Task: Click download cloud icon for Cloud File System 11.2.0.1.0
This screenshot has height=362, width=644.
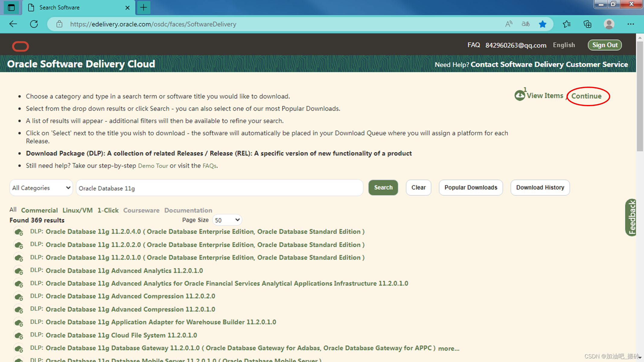Action: tap(19, 335)
